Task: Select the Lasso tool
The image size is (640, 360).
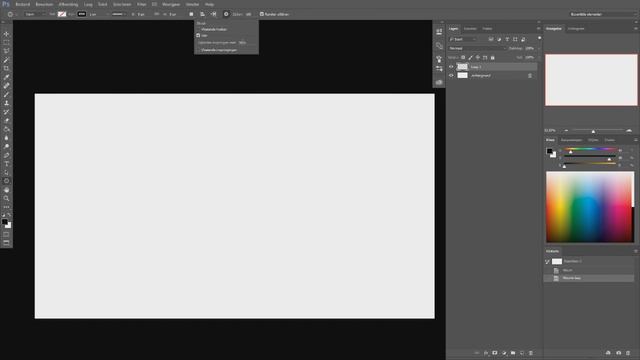Action: 6,51
